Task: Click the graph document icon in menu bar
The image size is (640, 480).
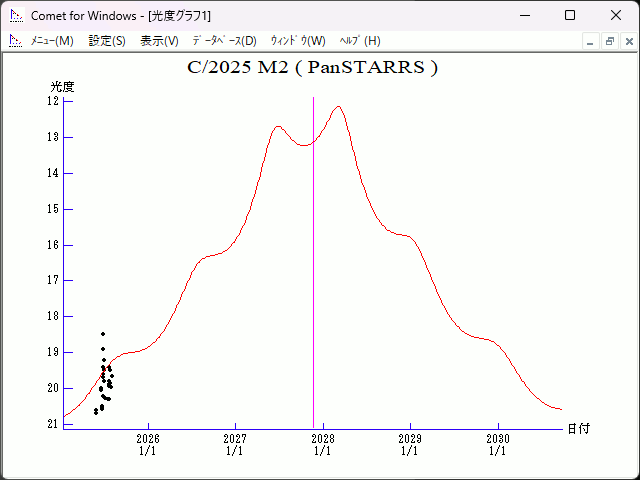Action: point(16,41)
